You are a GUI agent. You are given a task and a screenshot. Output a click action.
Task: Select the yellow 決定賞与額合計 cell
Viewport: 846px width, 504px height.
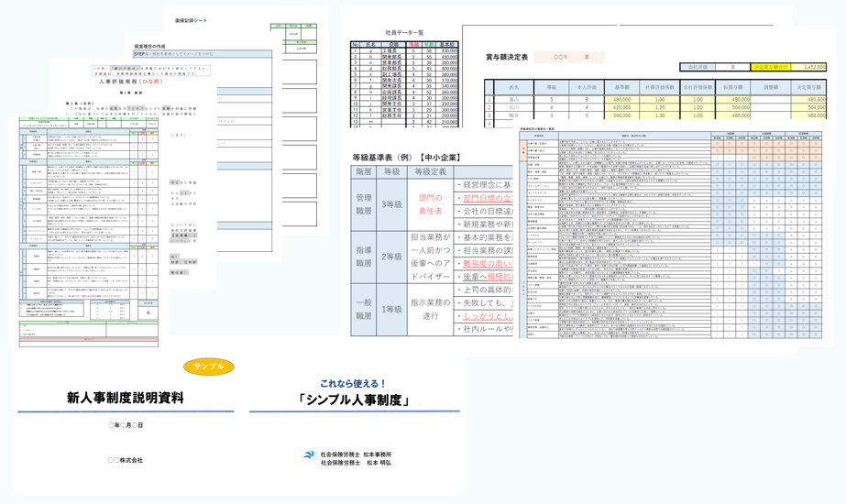pos(770,67)
